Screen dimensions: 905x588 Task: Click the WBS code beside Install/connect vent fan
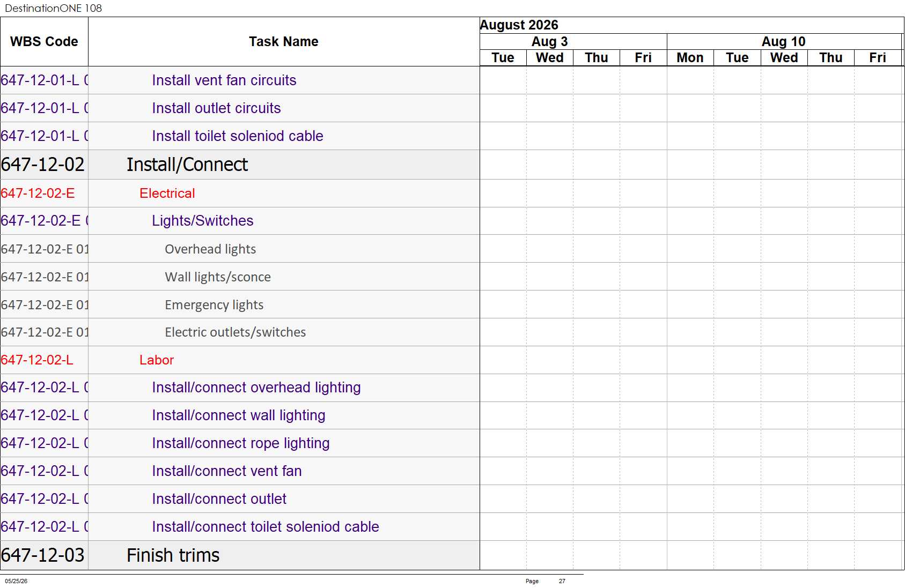click(x=45, y=471)
